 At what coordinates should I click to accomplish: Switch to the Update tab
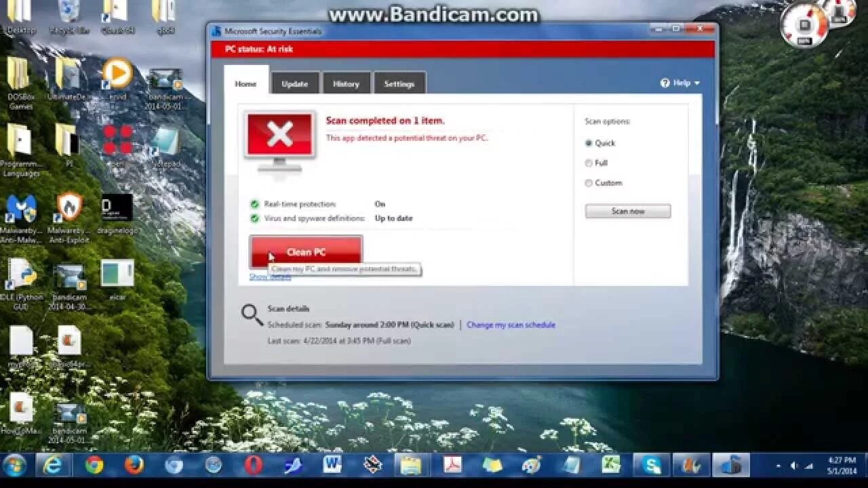(295, 83)
